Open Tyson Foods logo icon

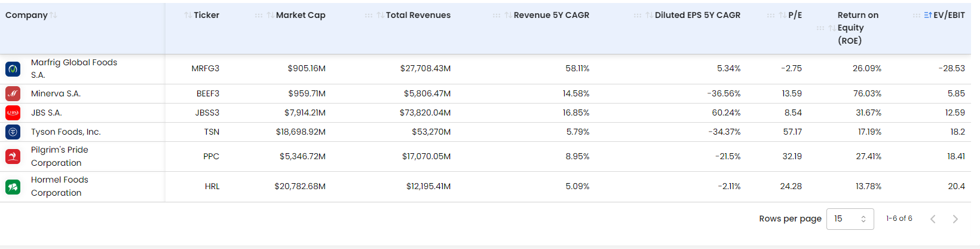[x=13, y=132]
